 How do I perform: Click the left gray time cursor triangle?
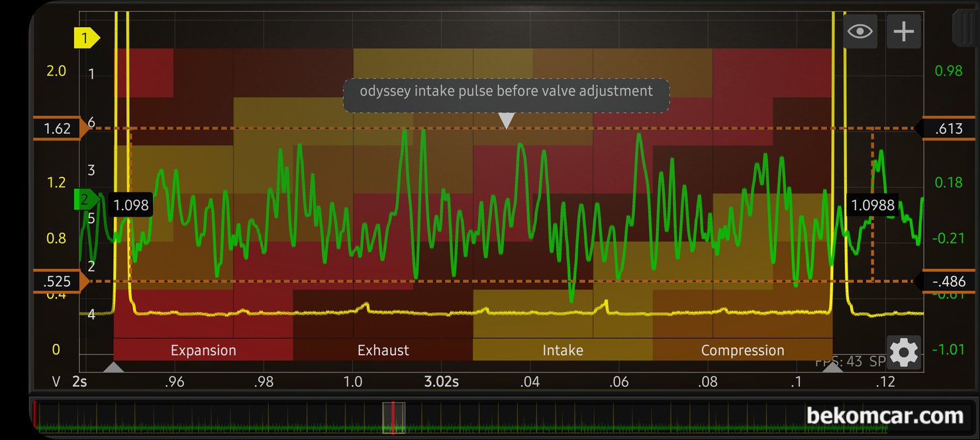point(114,367)
